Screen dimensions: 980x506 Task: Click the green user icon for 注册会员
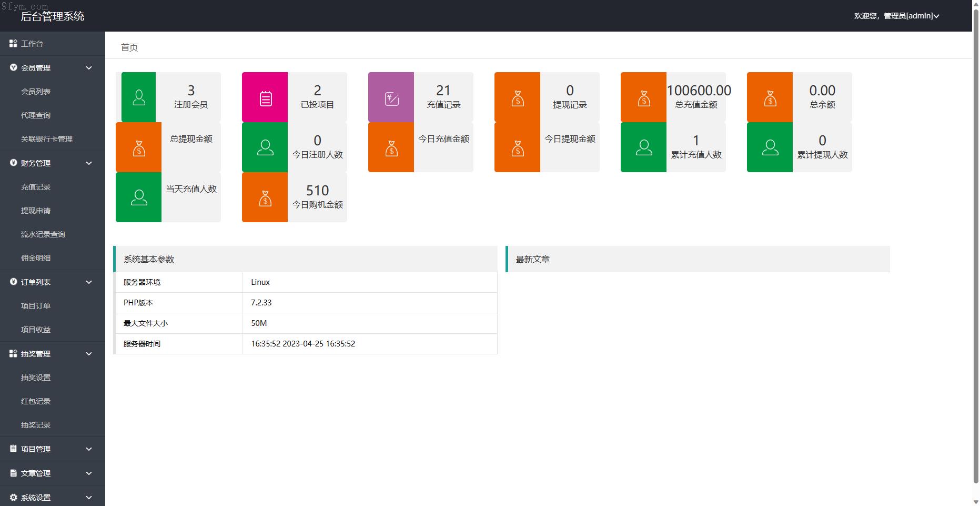139,97
